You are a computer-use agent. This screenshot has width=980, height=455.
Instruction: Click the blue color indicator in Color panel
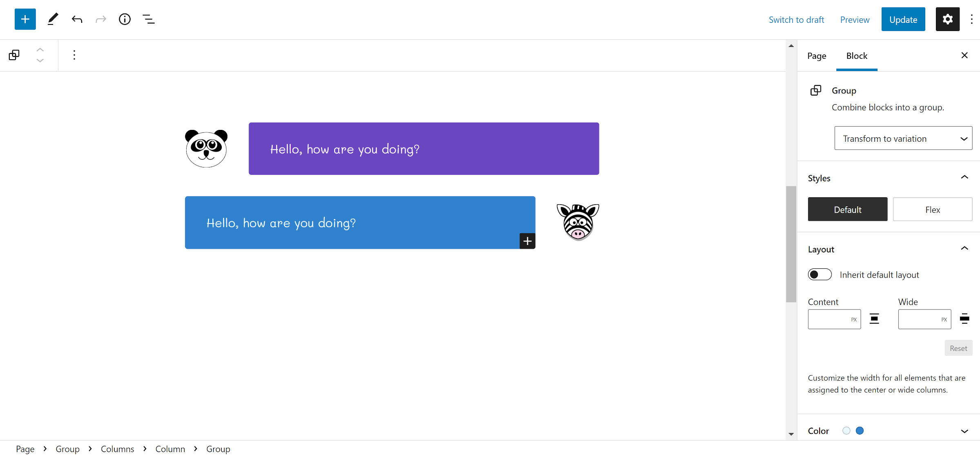(x=860, y=430)
